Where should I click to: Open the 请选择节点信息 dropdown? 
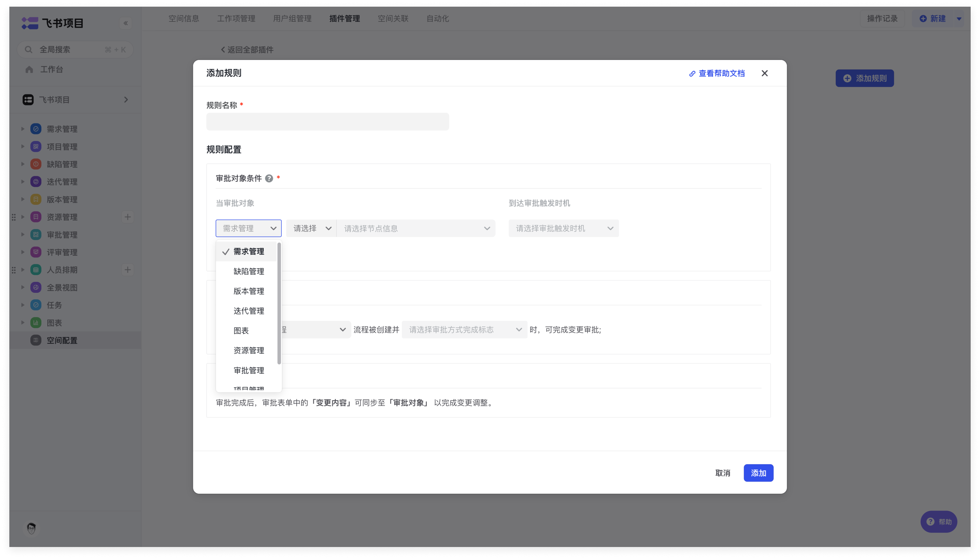(416, 228)
